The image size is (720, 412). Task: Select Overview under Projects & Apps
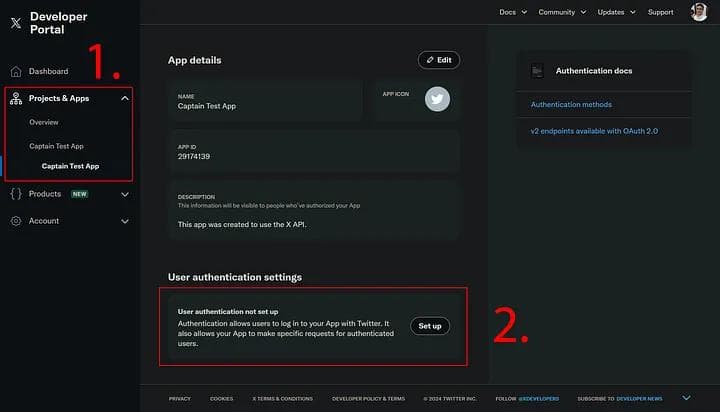point(44,122)
